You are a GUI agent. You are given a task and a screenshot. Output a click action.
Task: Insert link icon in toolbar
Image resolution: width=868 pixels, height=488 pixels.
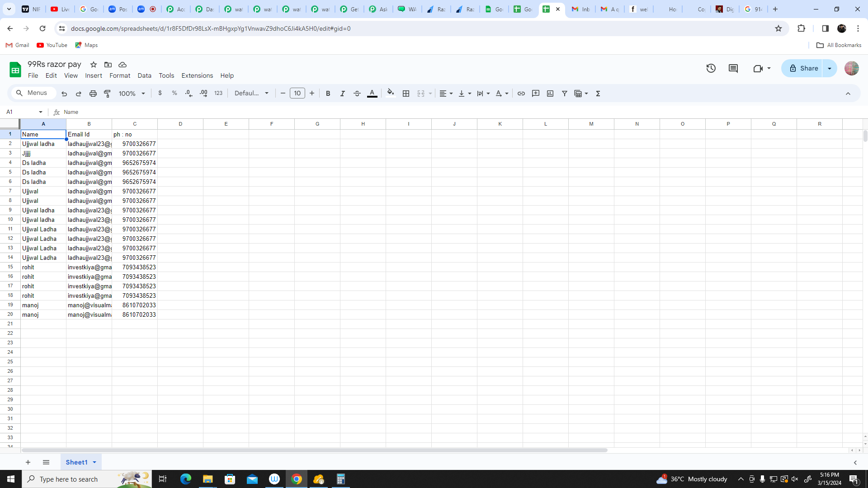pyautogui.click(x=521, y=94)
